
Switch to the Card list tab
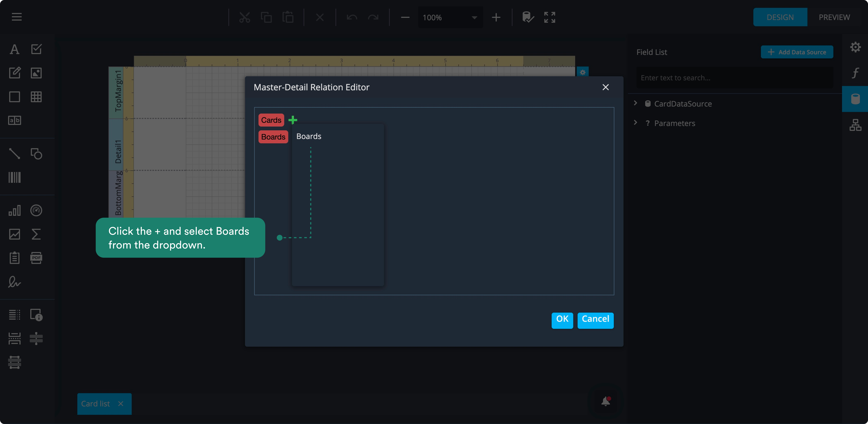(96, 404)
